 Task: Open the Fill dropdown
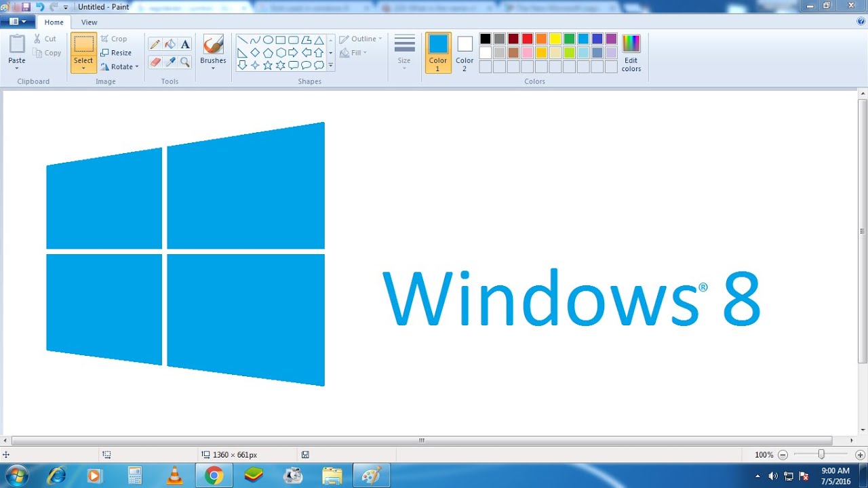coord(353,53)
